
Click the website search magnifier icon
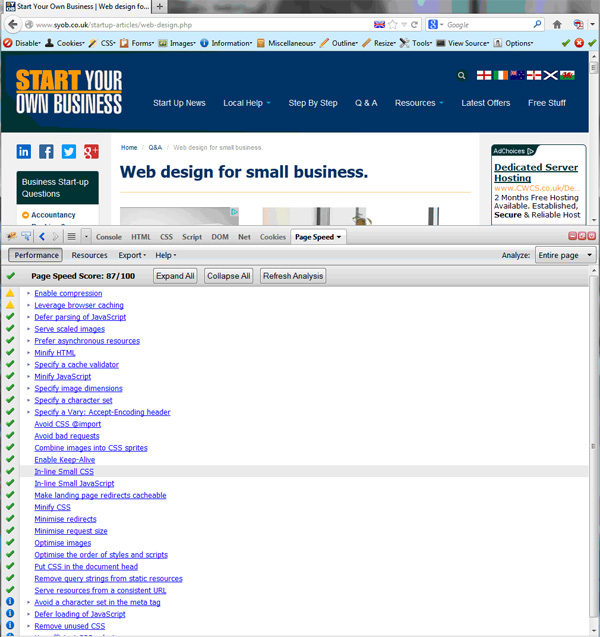pyautogui.click(x=461, y=76)
